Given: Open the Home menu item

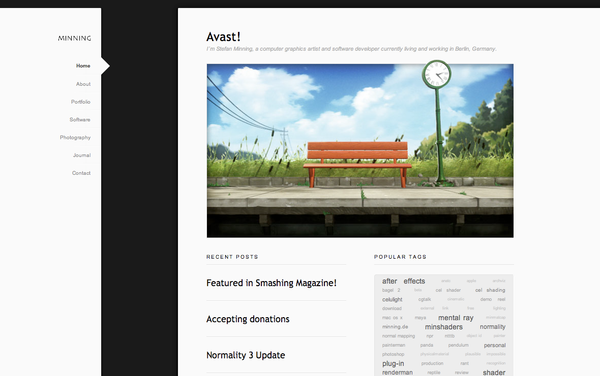Looking at the screenshot, I should tap(83, 66).
